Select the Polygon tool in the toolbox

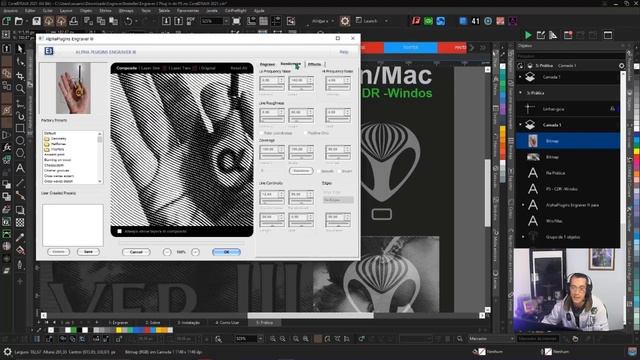pos(20,154)
